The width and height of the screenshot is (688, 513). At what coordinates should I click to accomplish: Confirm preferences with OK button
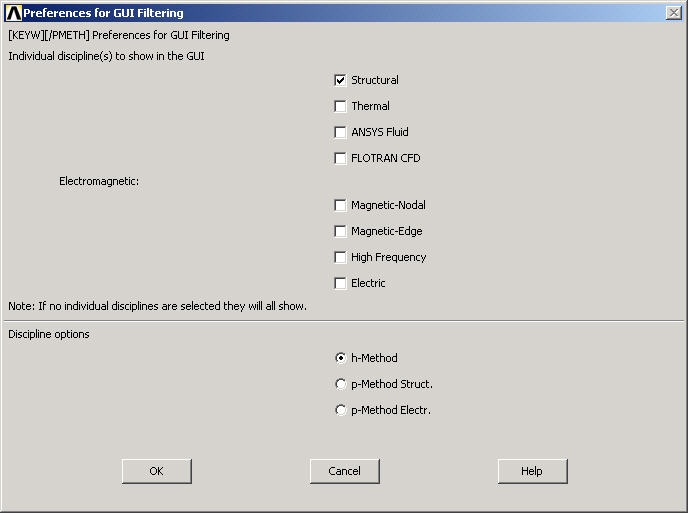click(157, 471)
